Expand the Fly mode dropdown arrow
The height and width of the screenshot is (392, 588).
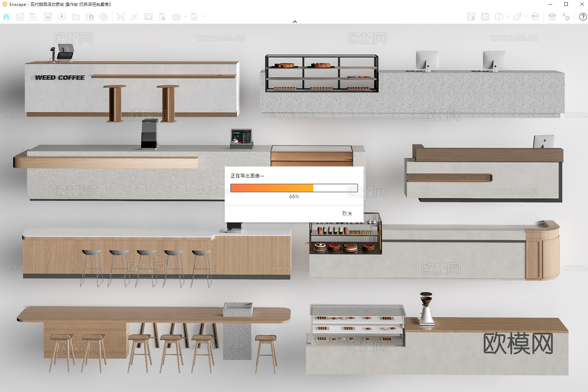tap(526, 16)
